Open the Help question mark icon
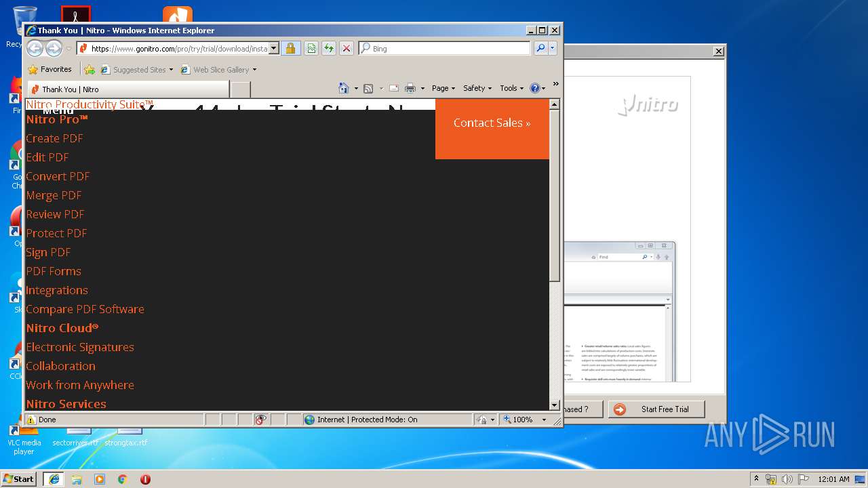 tap(534, 88)
